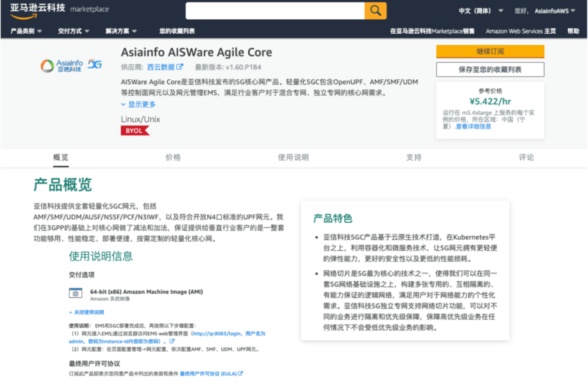Open the 查看详细信息 pricing link
The height and width of the screenshot is (382, 588).
point(474,127)
